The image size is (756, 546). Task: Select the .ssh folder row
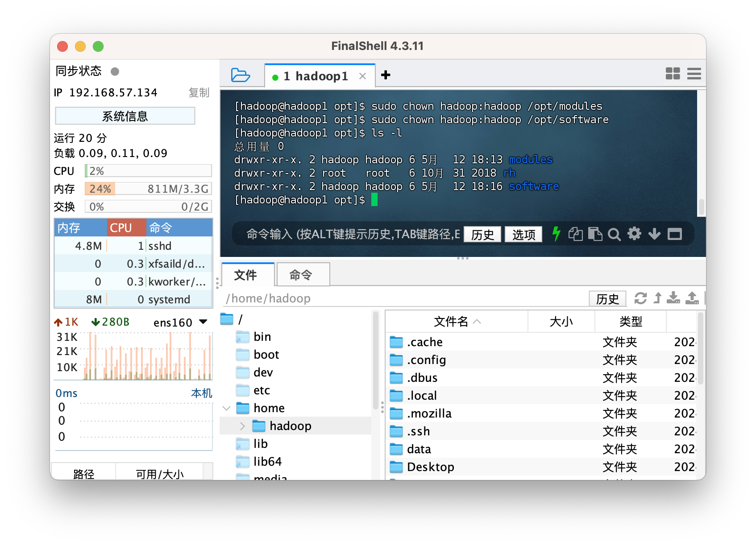click(x=541, y=431)
